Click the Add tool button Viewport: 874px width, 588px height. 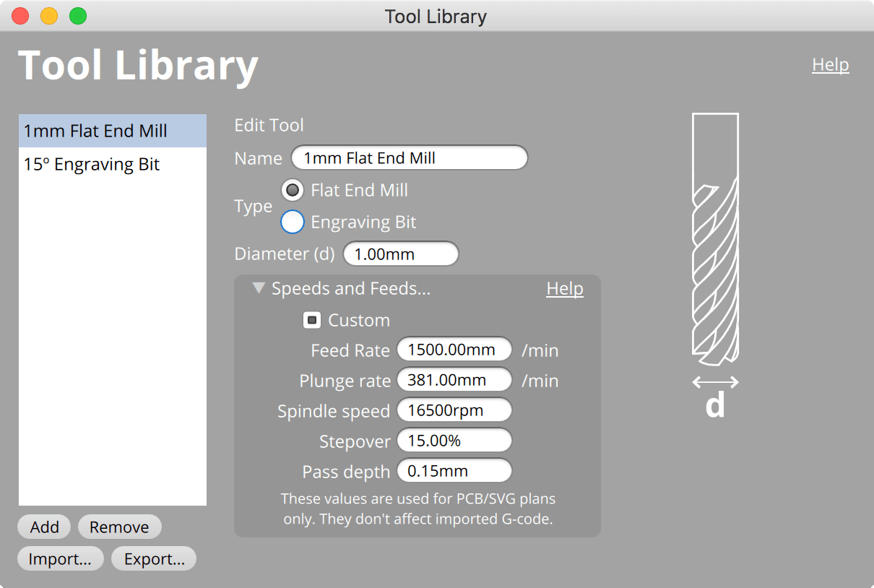click(x=44, y=527)
